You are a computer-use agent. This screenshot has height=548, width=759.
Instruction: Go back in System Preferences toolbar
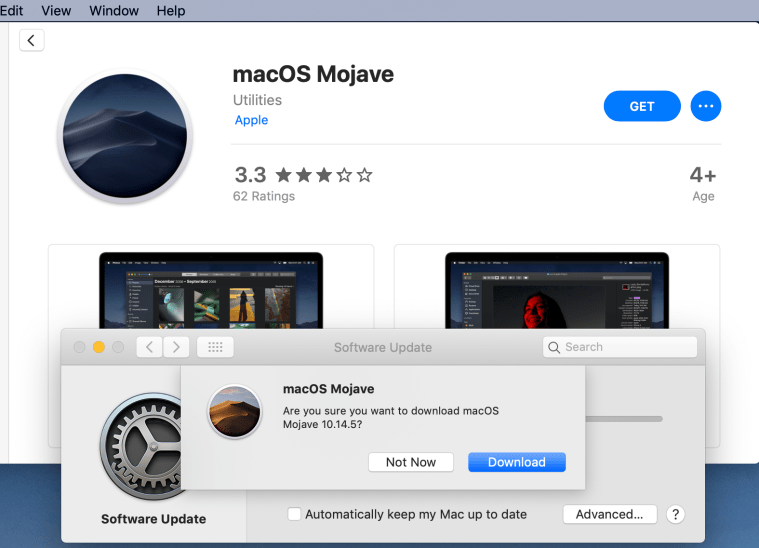[x=149, y=347]
